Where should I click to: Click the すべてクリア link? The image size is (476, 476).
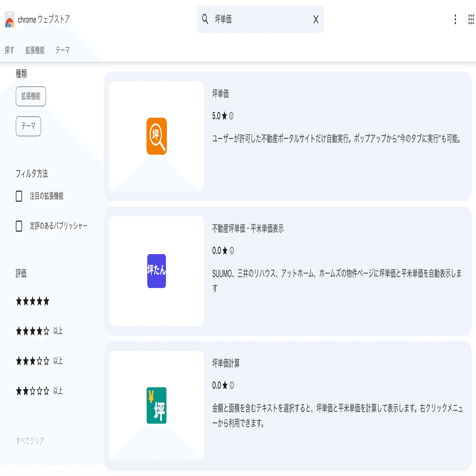point(30,441)
